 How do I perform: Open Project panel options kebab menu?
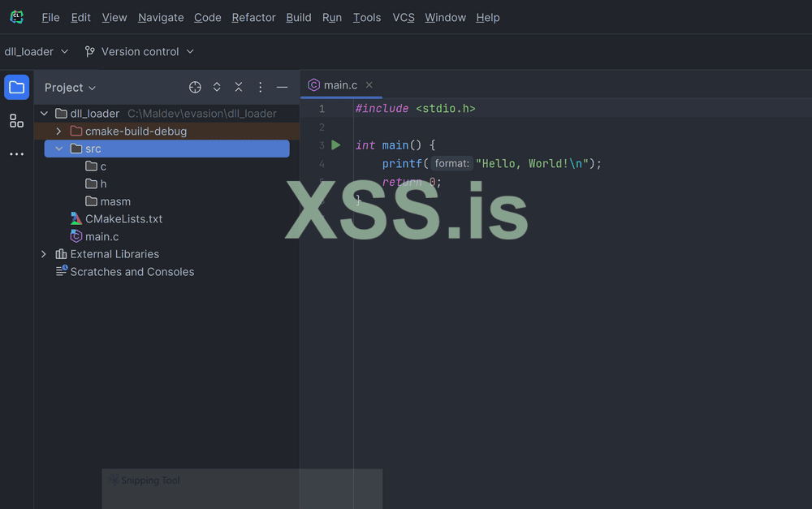pos(261,88)
